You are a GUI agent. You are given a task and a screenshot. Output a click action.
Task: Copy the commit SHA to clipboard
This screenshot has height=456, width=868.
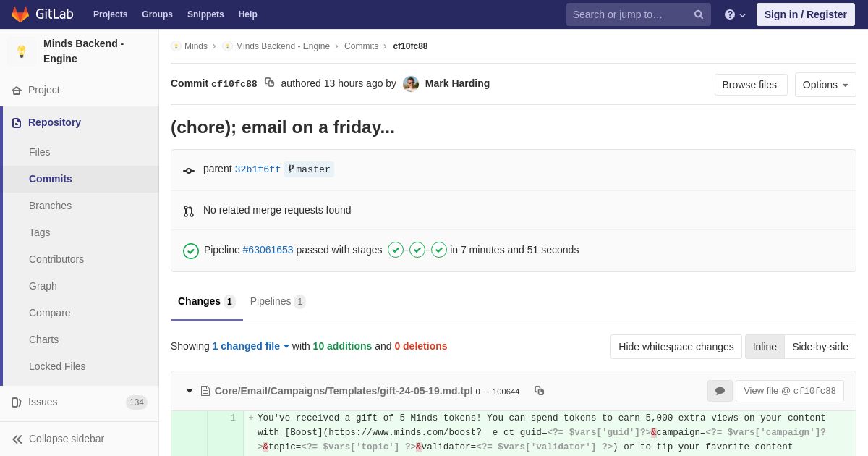(x=270, y=83)
